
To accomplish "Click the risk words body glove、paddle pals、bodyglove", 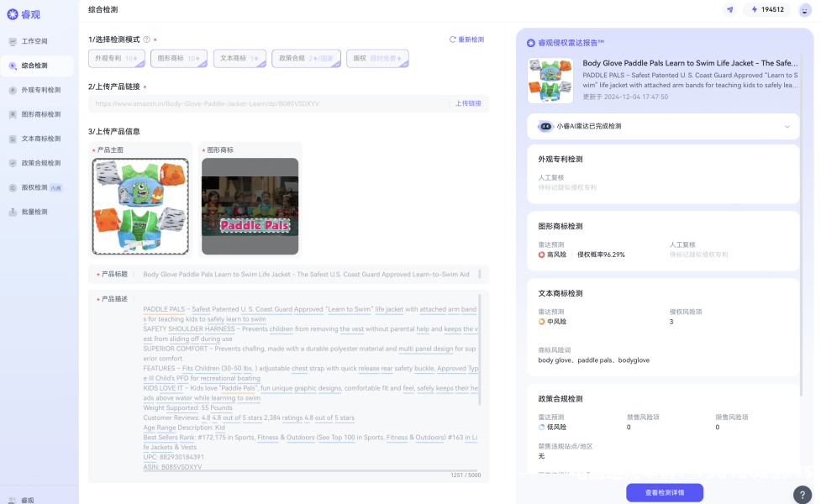I will tap(594, 360).
